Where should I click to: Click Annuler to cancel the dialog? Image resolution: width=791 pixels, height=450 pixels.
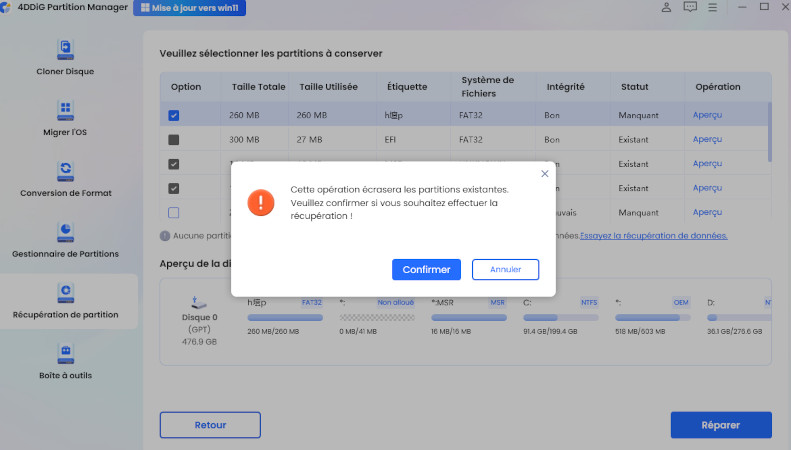pyautogui.click(x=505, y=269)
